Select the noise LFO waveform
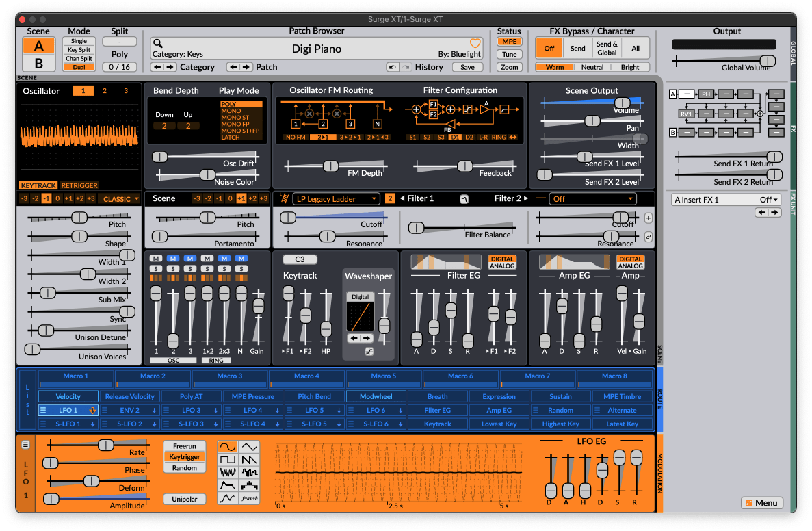Viewport: 812px width, 531px height. pos(227,472)
